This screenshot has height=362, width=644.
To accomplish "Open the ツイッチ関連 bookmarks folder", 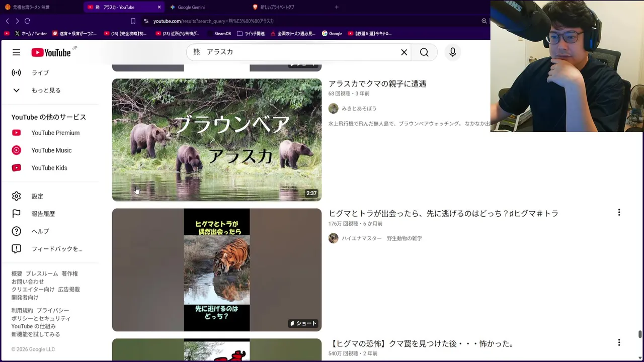I will click(x=251, y=34).
